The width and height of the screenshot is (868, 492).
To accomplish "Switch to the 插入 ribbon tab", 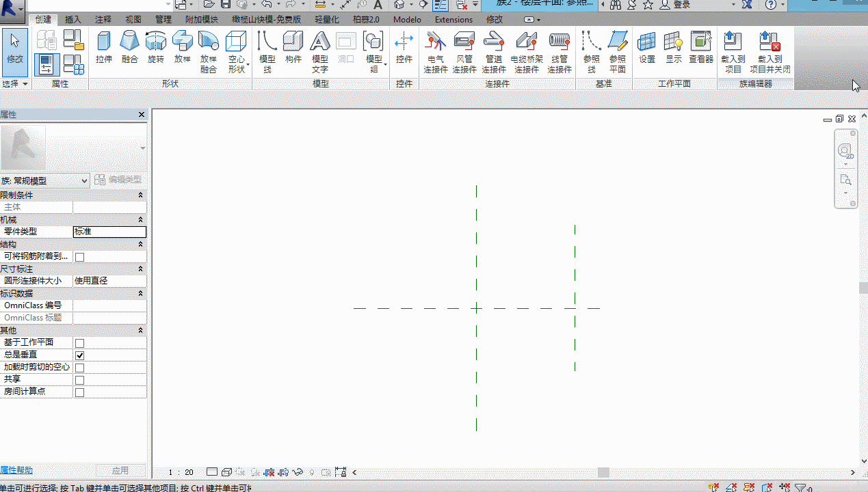I will (x=73, y=20).
